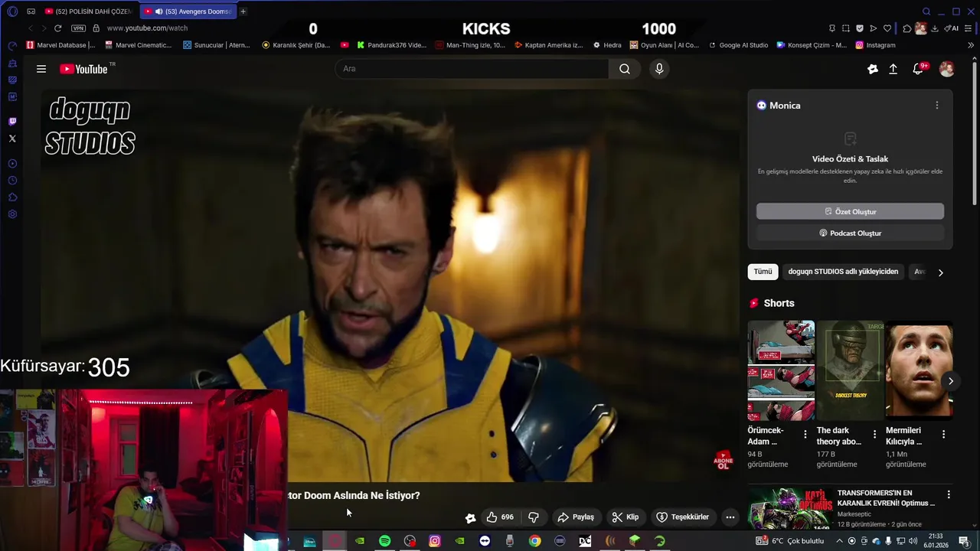This screenshot has width=980, height=551.
Task: Open Instagram bookmark
Action: coord(876,45)
